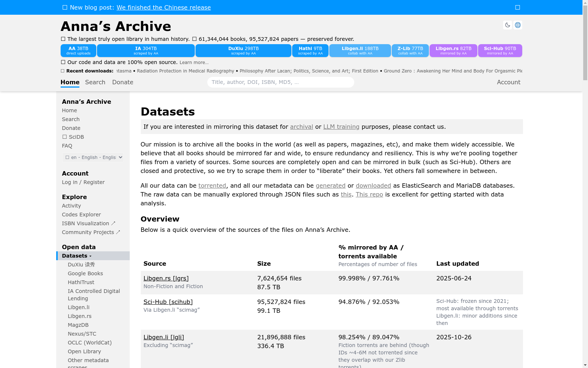Open the en - English language dropdown
588x368 pixels.
pos(93,157)
